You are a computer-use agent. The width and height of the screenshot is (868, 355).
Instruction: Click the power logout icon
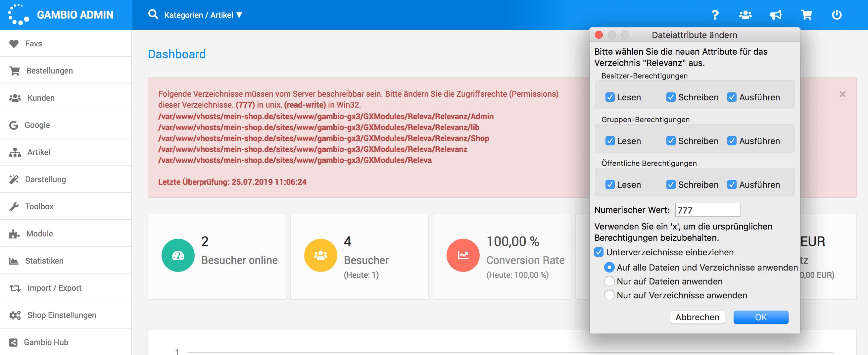(x=837, y=15)
